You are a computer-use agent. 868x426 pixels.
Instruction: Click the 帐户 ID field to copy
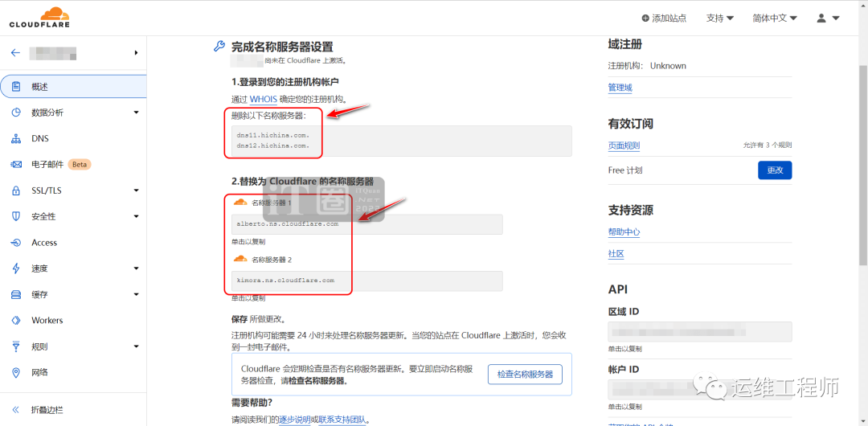pyautogui.click(x=700, y=390)
